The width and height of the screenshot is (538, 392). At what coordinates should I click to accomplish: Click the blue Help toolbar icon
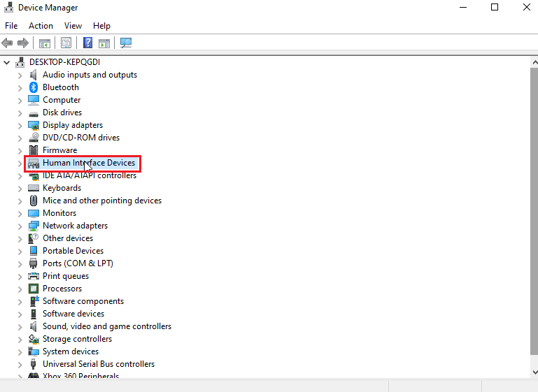click(x=88, y=43)
